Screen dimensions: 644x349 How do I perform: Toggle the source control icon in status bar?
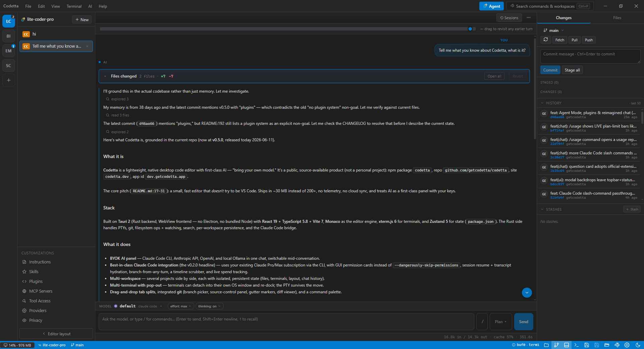click(556, 345)
